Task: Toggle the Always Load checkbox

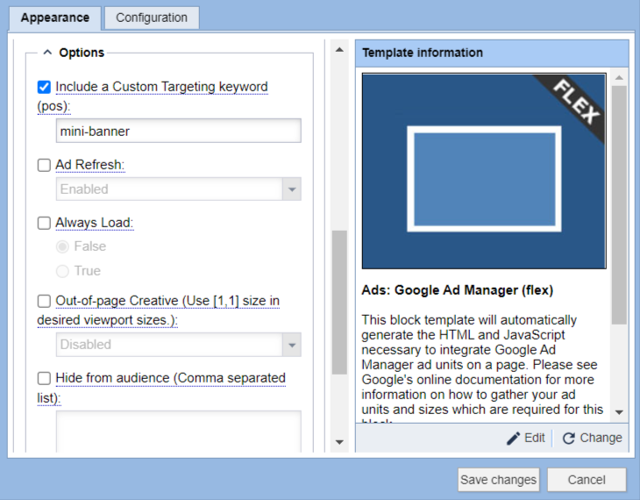Action: click(x=44, y=223)
